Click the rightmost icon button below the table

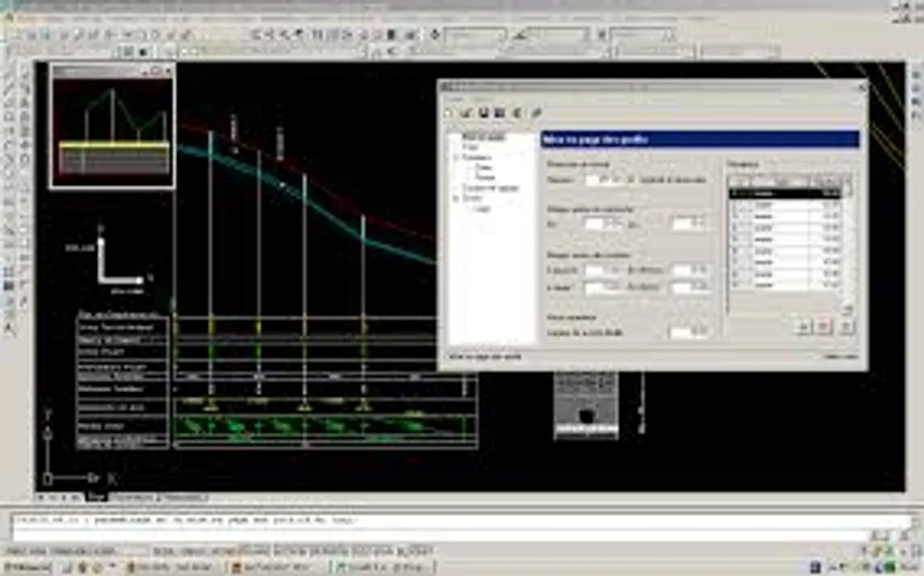845,326
